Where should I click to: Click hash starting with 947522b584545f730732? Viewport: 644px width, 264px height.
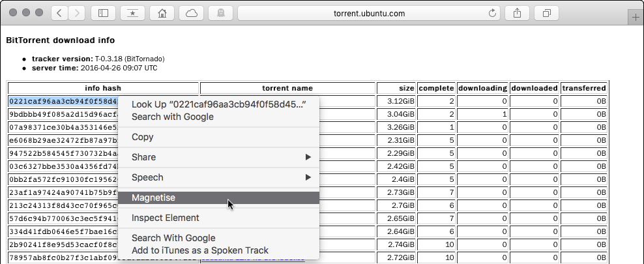(64, 154)
